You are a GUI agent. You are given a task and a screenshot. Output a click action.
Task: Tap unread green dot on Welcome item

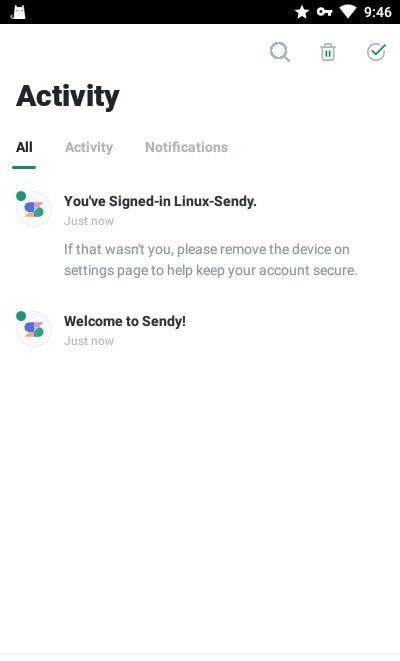tap(21, 316)
